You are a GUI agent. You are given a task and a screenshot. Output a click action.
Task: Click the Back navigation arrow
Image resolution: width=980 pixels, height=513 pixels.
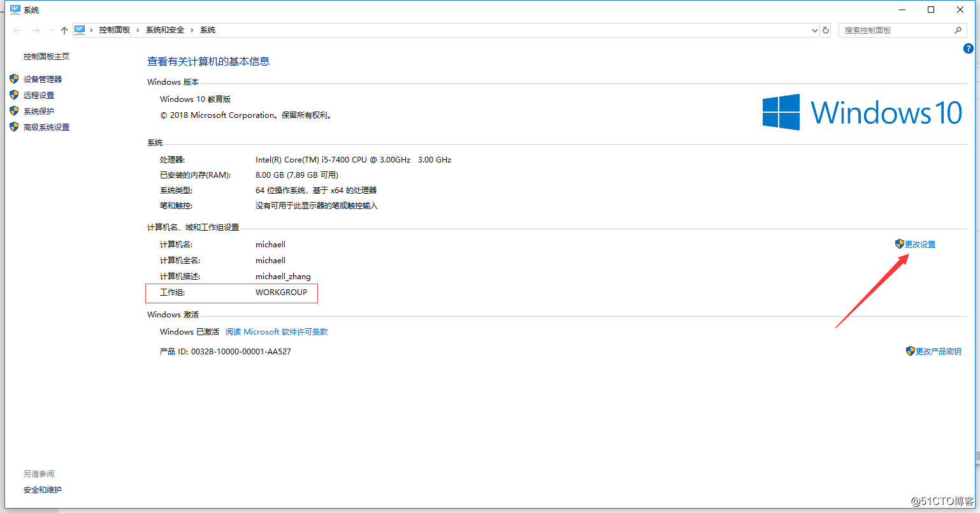click(17, 31)
